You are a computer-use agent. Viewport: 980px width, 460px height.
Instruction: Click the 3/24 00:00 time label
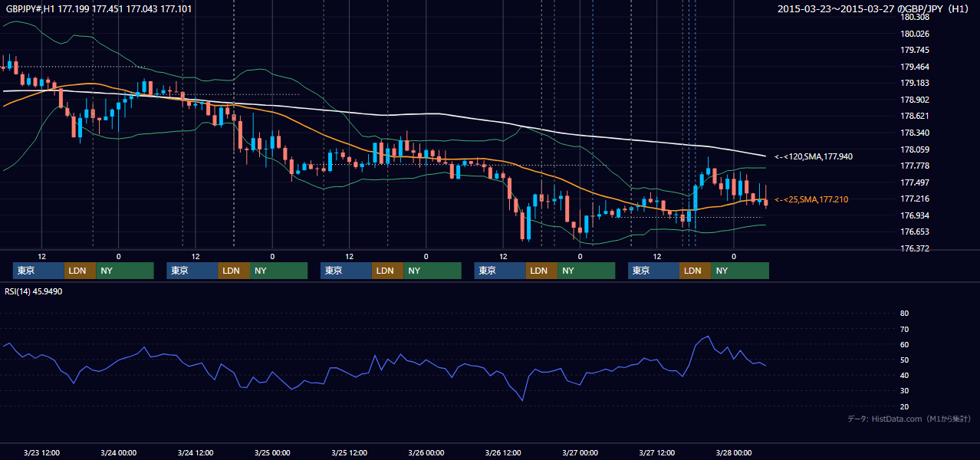pyautogui.click(x=118, y=452)
